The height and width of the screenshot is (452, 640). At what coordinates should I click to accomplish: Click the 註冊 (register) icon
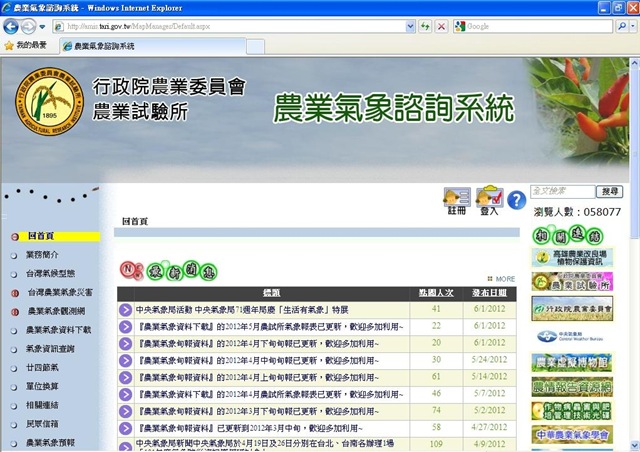point(457,200)
